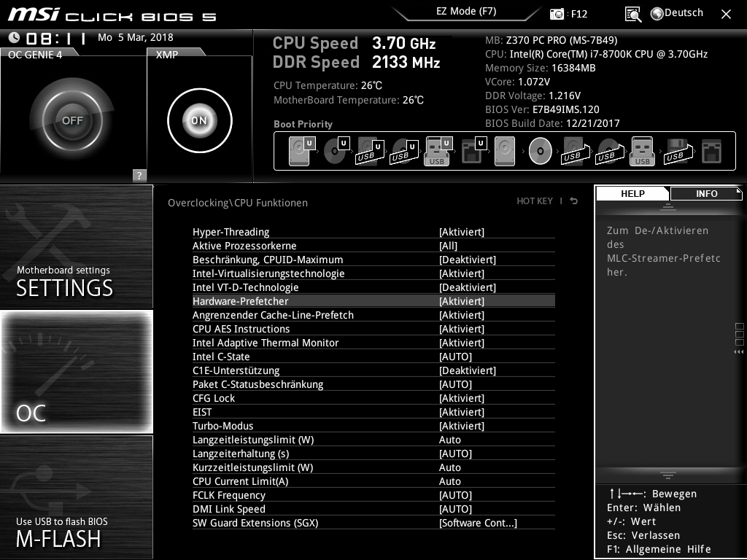Open Langzeiterhaltung (s) [AUTO] dropdown
Image resolution: width=747 pixels, height=560 pixels.
455,454
